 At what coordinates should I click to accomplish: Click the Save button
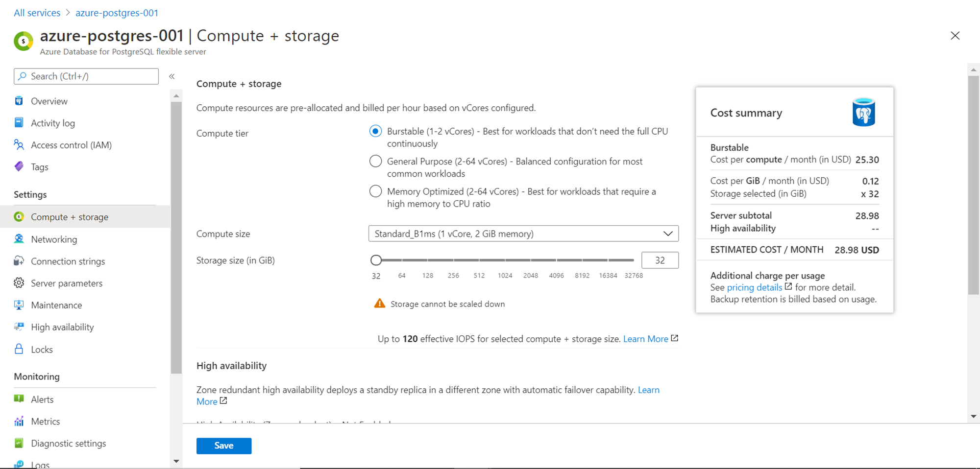(224, 446)
